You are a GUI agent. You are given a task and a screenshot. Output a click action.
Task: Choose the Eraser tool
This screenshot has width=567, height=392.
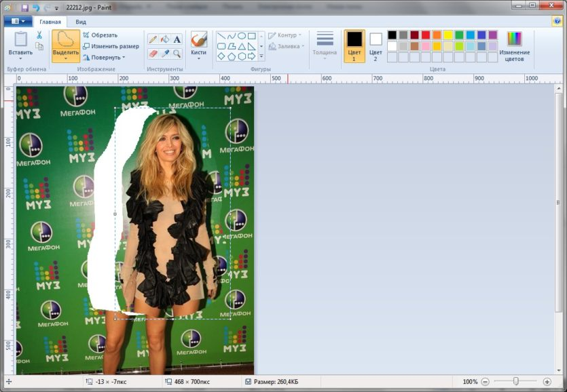[x=153, y=53]
